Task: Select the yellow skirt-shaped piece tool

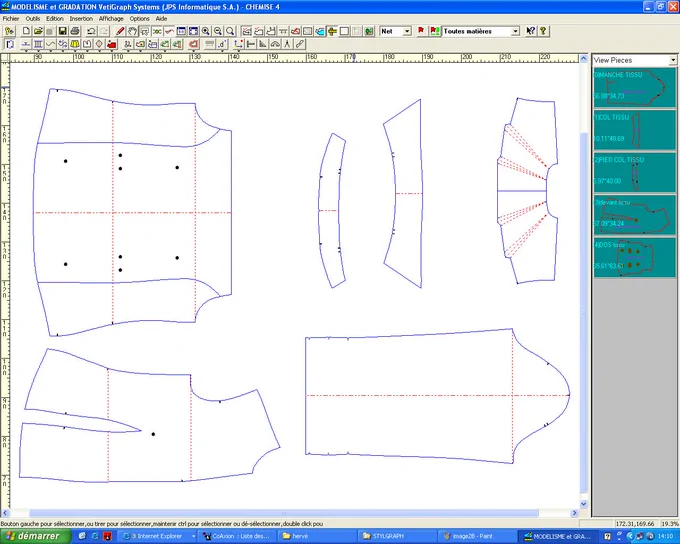Action: tap(75, 44)
